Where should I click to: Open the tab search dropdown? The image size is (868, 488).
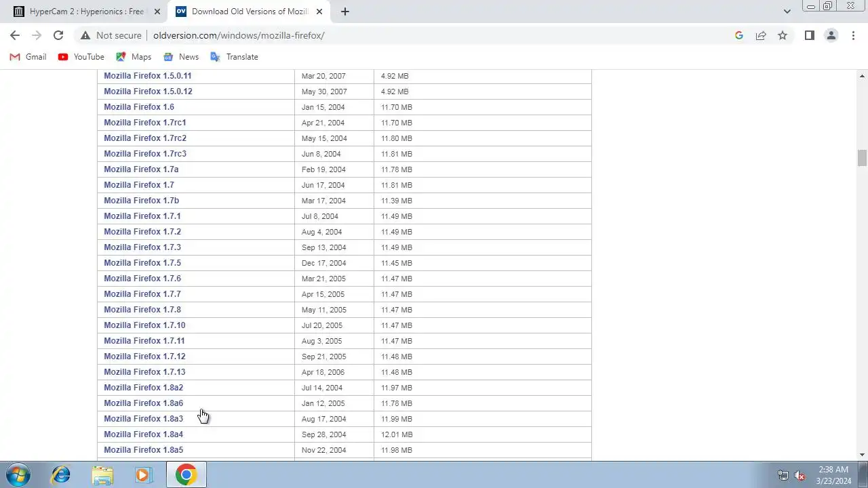pyautogui.click(x=787, y=12)
